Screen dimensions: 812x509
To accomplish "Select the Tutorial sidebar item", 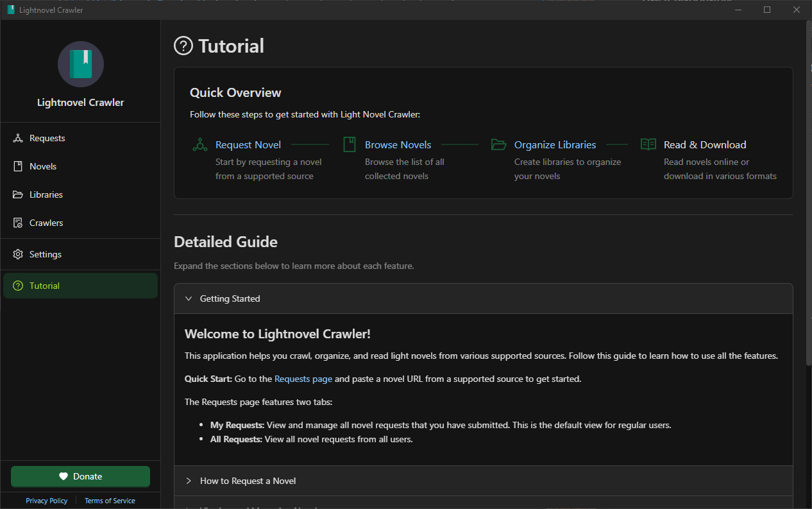I will (80, 286).
